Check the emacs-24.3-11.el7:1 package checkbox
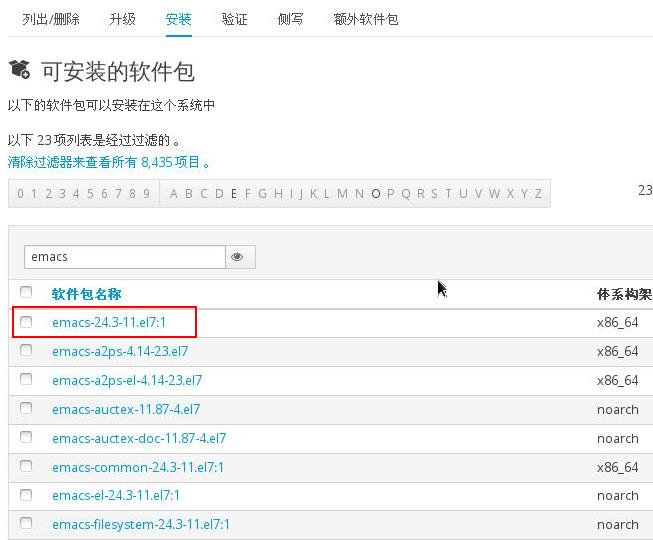 (26, 321)
